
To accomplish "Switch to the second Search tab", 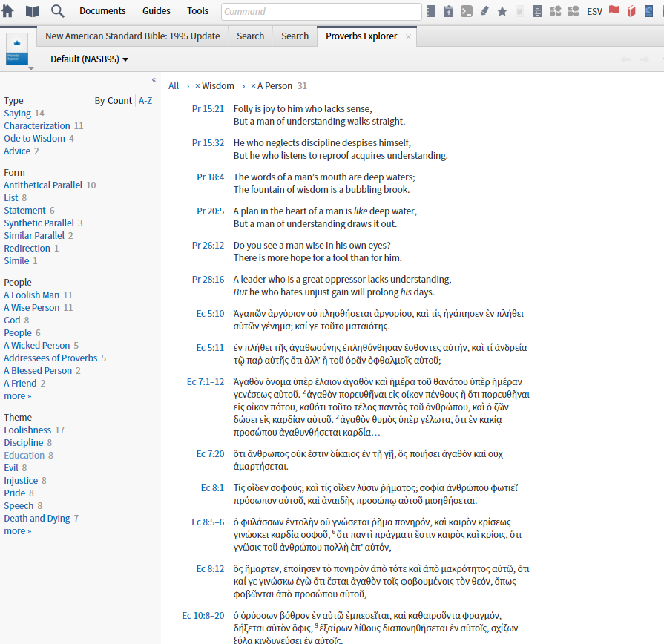I will 295,36.
